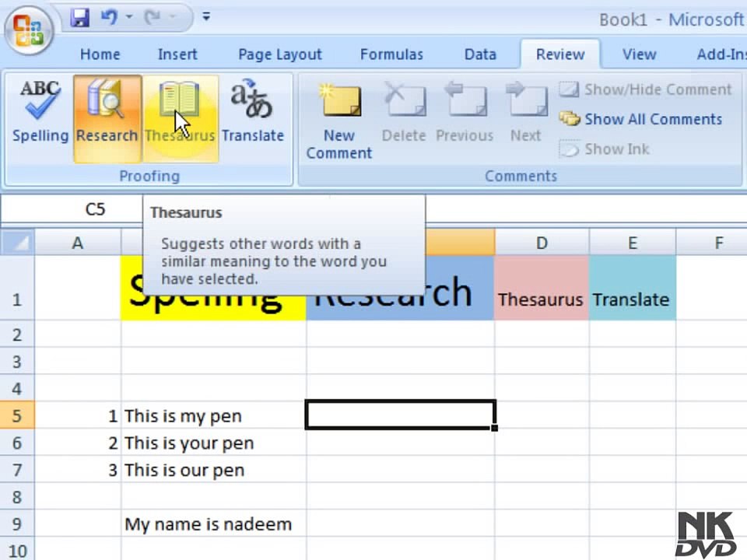The image size is (747, 560).
Task: Select column F header
Action: click(712, 243)
